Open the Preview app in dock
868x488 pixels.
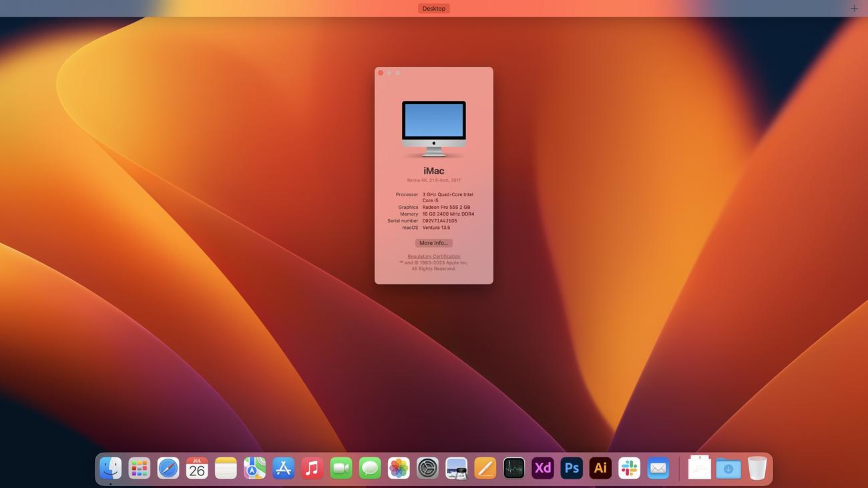pyautogui.click(x=456, y=468)
